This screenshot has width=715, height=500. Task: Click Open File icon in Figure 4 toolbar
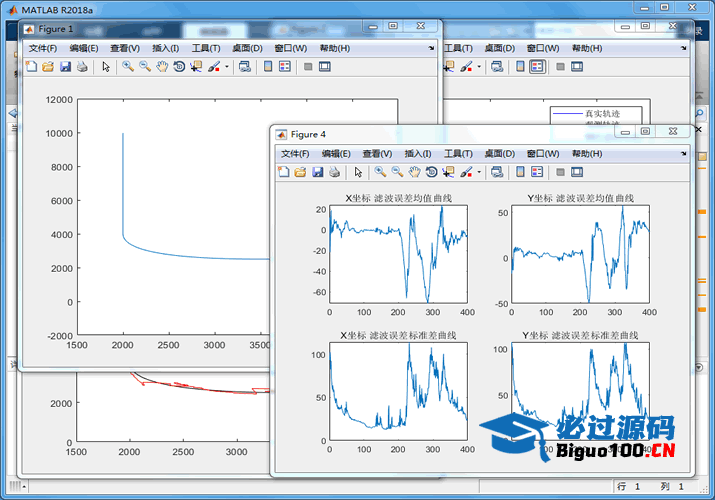click(x=301, y=172)
